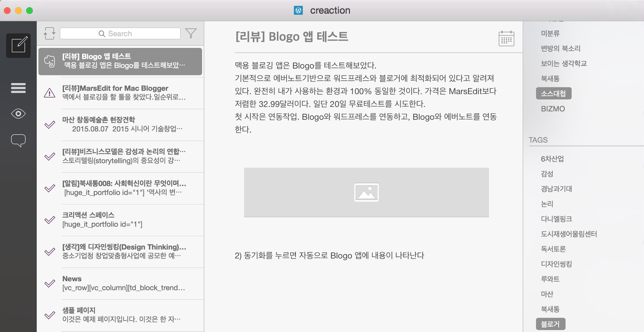Open the [리뷰]MarsEdit for Mac Blogger post

click(x=120, y=93)
